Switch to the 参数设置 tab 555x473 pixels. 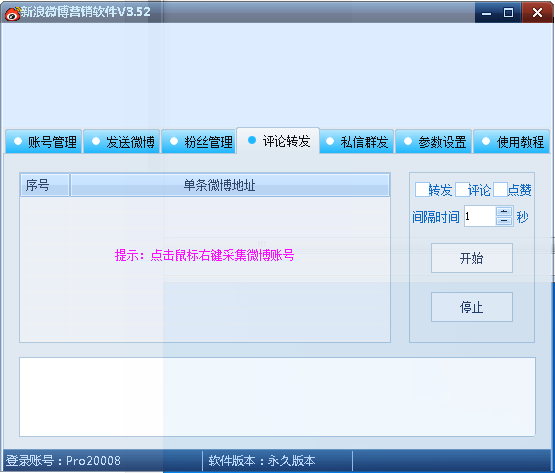434,142
